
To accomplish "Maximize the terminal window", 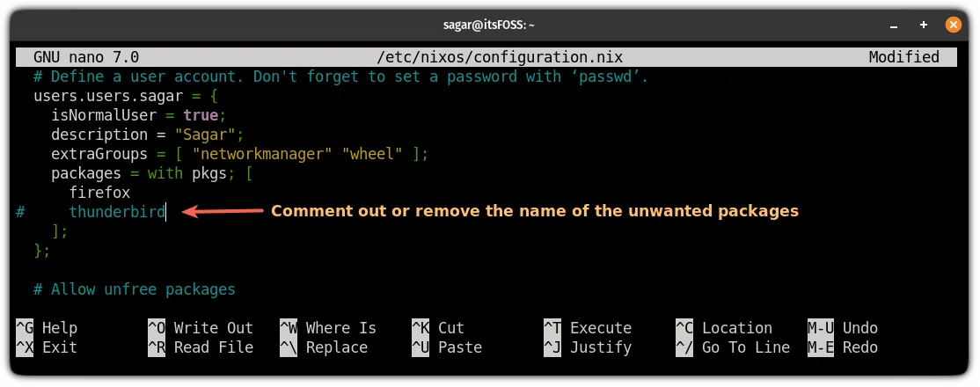I will [x=925, y=25].
